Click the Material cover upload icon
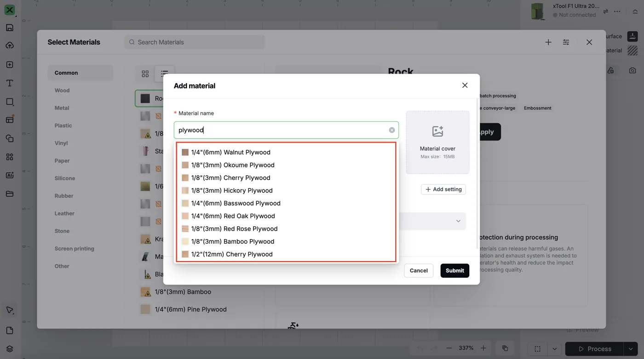This screenshot has width=644, height=359. pyautogui.click(x=437, y=131)
